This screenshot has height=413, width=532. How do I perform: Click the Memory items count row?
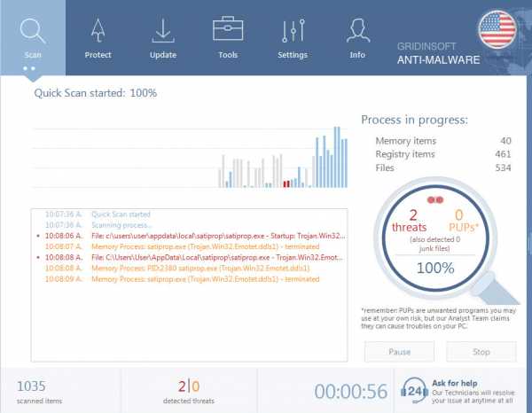coord(443,141)
